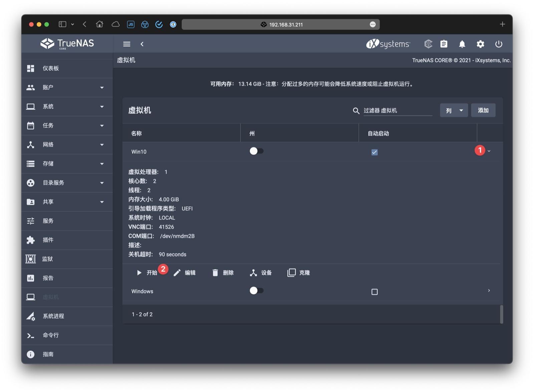Clone the Win10 virtual machine
Image resolution: width=534 pixels, height=392 pixels.
pos(299,273)
